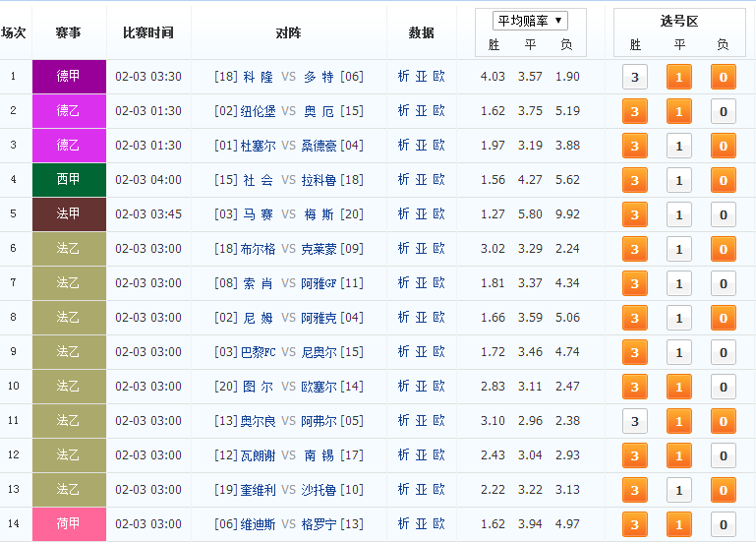Click the 科隆 team name
Viewport: 756px width, 543px height.
(258, 77)
